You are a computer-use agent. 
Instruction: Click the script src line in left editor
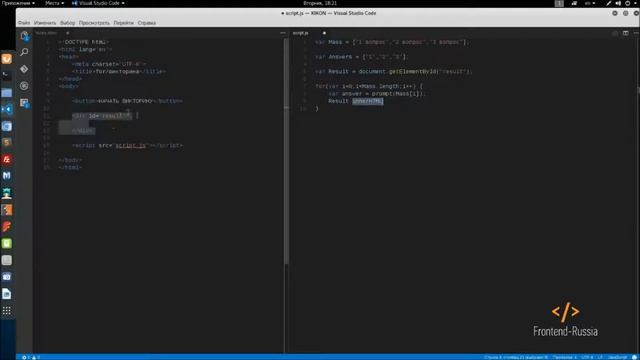coord(127,145)
